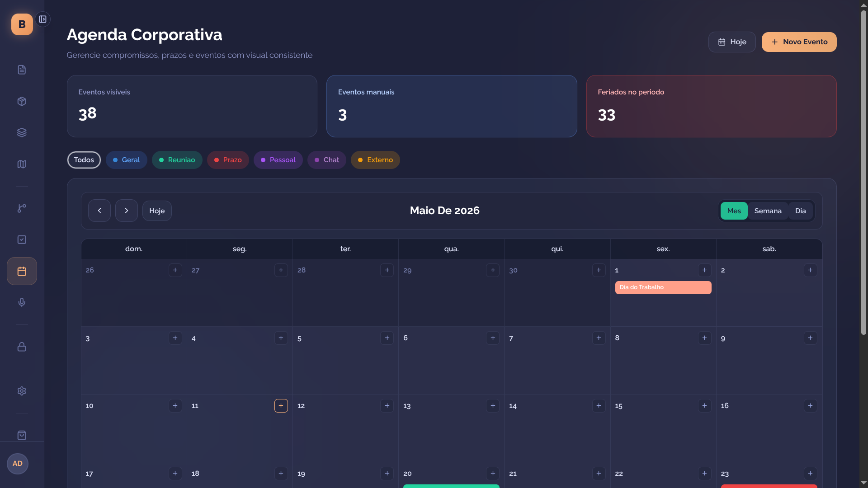Add event on day 9 plus icon
This screenshot has width=868, height=488.
coord(810,338)
